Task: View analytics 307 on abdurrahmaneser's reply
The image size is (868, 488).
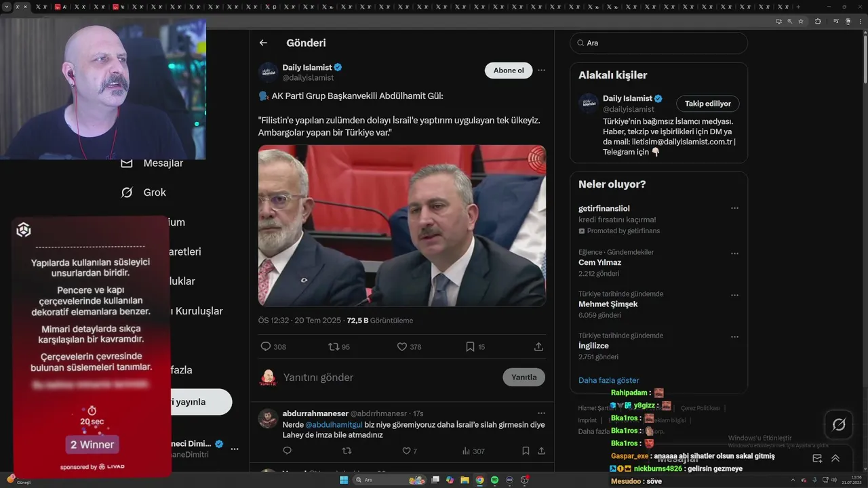Action: tap(473, 451)
